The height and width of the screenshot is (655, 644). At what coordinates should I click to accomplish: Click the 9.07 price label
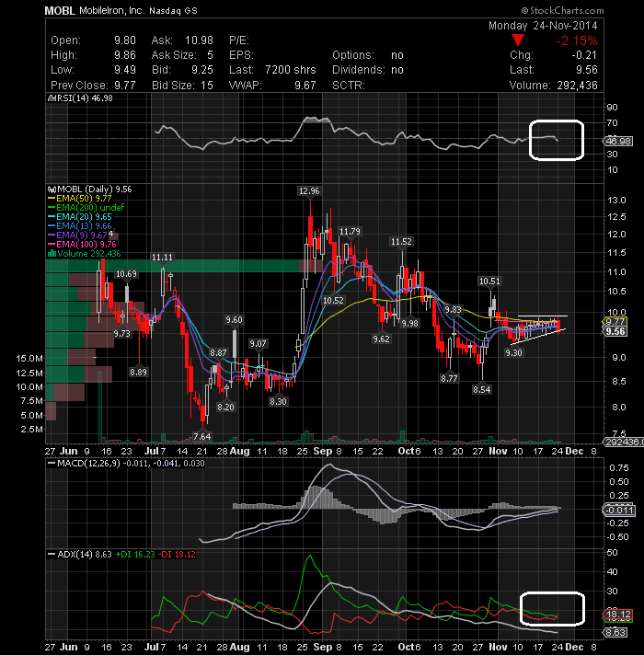(x=258, y=344)
